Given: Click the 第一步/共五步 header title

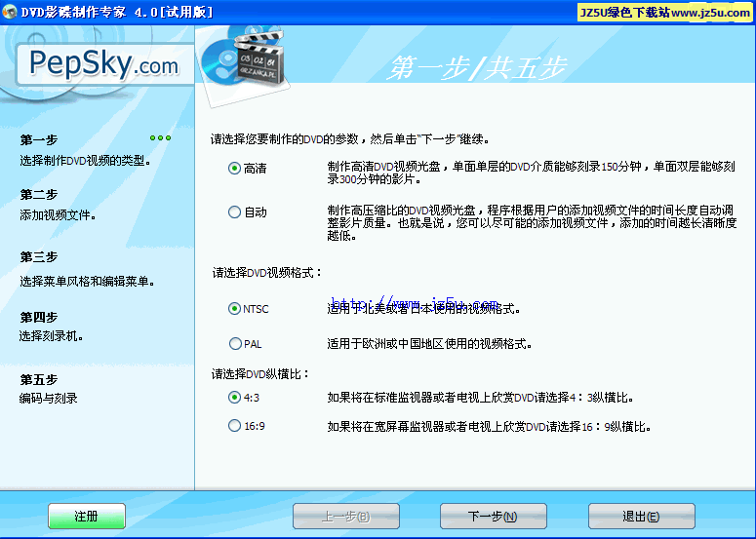Looking at the screenshot, I should coord(477,67).
